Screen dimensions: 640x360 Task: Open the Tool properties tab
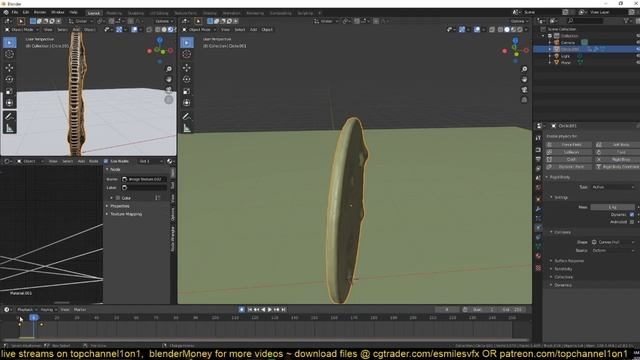click(538, 138)
